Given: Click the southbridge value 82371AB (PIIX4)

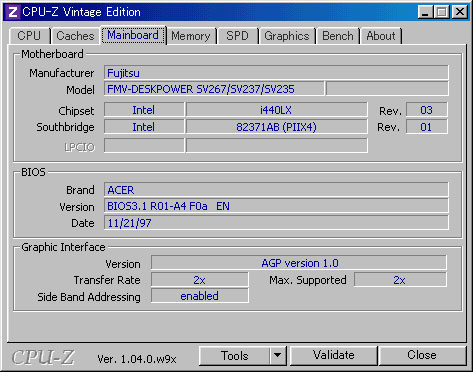Looking at the screenshot, I should tap(276, 127).
